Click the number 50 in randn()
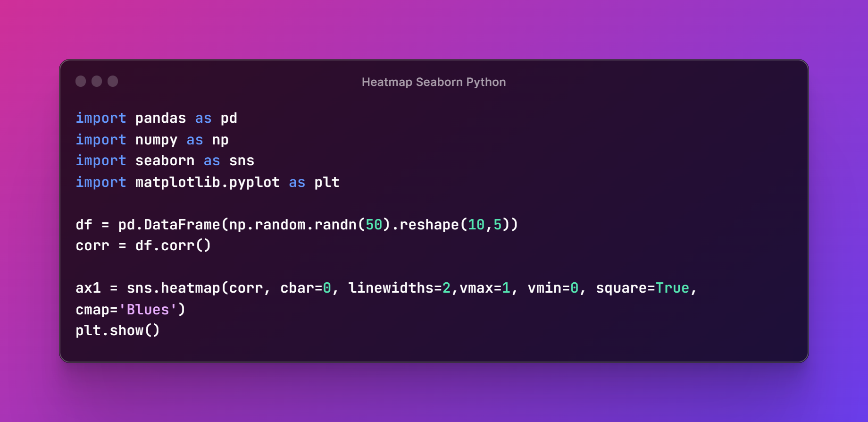Screen dimensions: 868x422 click(374, 225)
